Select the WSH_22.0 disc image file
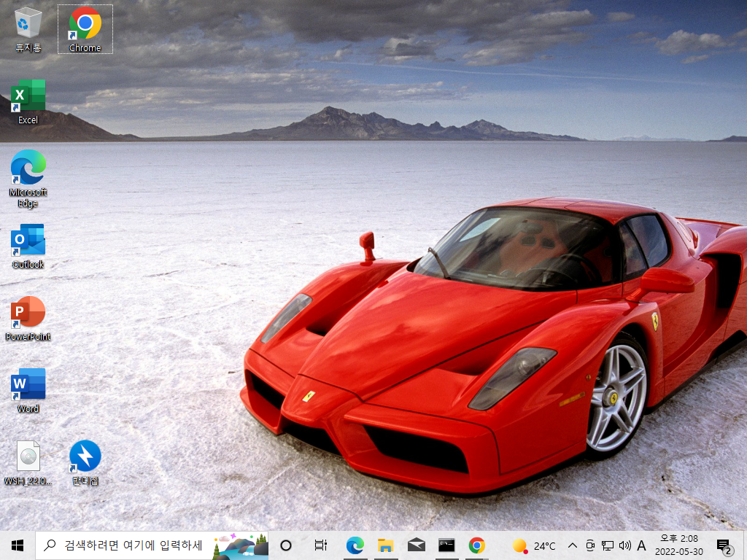 click(x=28, y=463)
